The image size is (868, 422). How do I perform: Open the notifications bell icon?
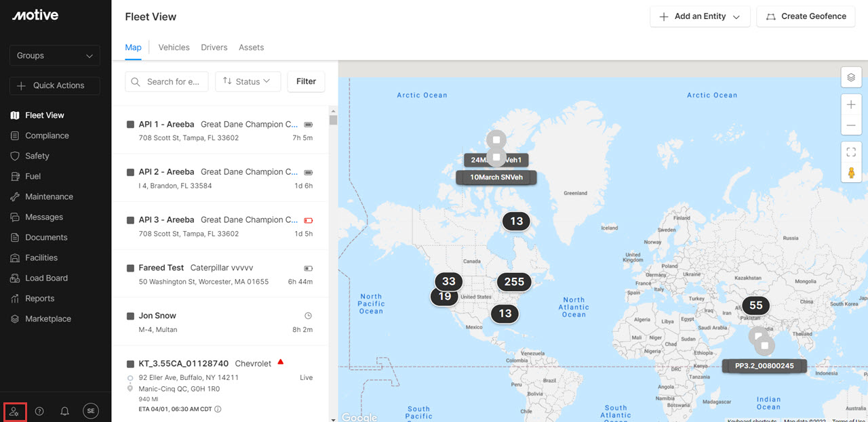click(65, 411)
